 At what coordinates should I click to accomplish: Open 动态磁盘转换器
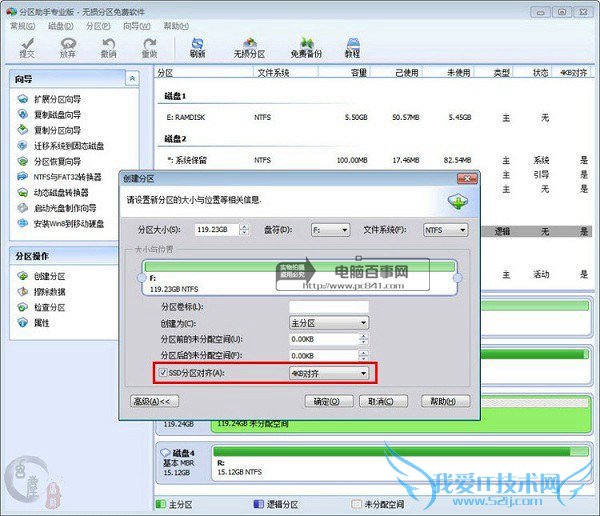point(53,193)
